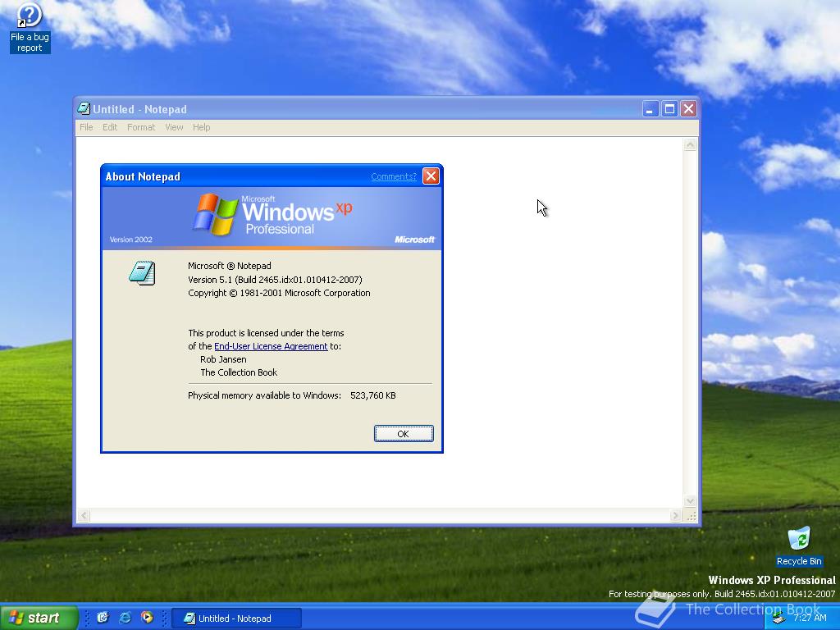Click the Notepad window resize grip
The image size is (840, 630).
pos(691,516)
